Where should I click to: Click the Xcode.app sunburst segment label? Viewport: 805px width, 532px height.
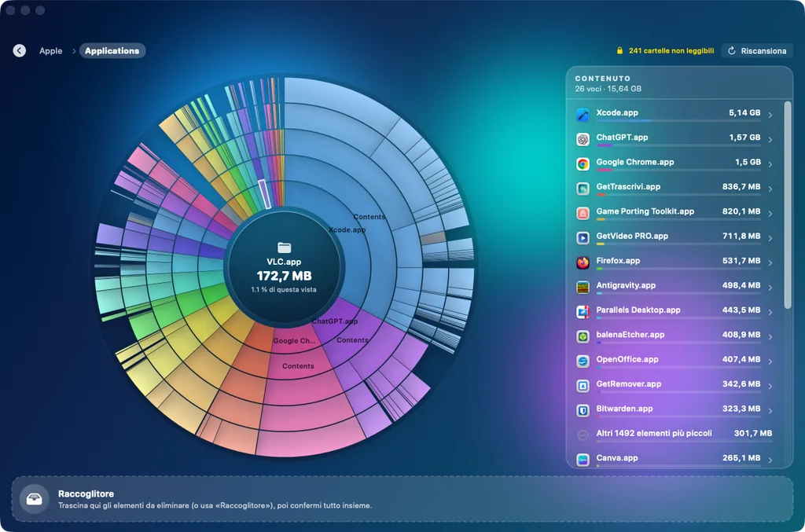click(347, 229)
